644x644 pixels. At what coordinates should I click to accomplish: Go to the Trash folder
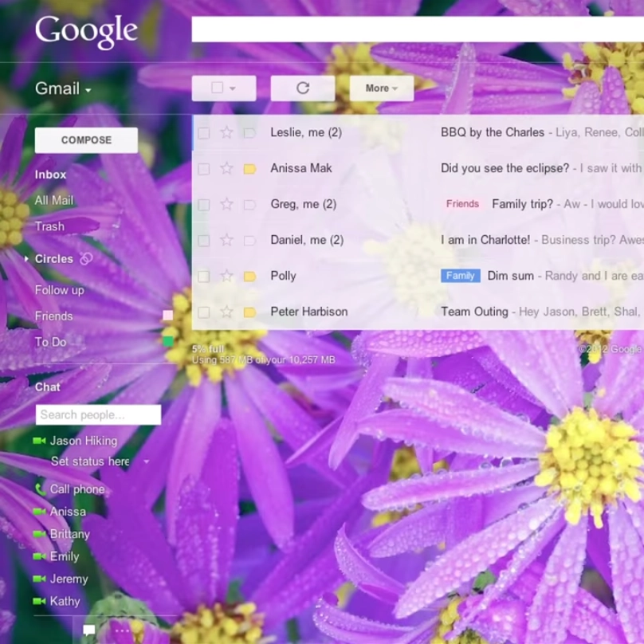49,226
